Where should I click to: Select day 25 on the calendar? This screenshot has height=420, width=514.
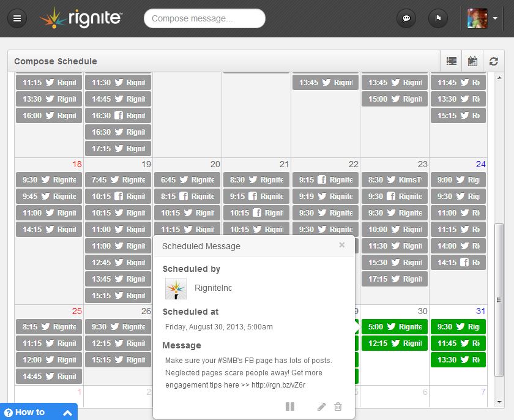(77, 311)
